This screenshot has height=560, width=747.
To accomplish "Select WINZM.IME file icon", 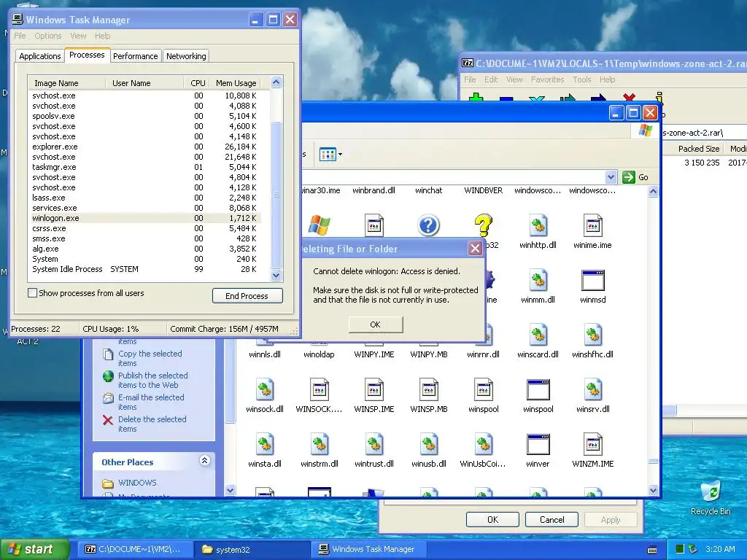I will click(592, 444).
